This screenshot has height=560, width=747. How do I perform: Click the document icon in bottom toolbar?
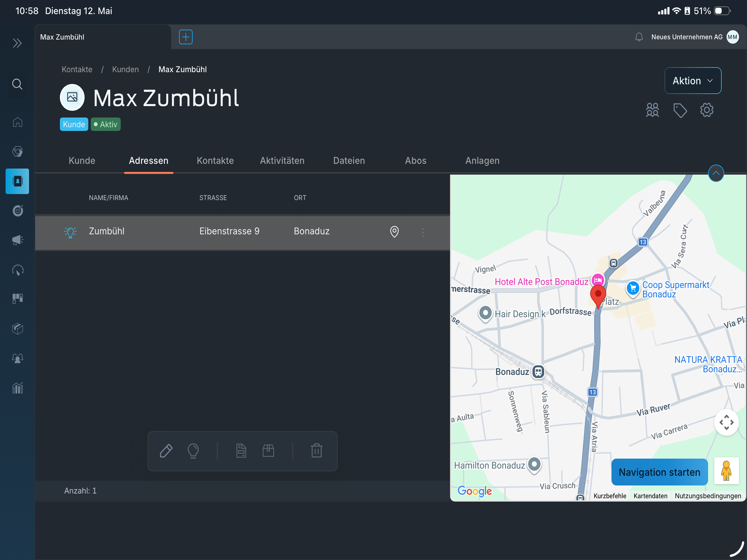[x=241, y=451]
